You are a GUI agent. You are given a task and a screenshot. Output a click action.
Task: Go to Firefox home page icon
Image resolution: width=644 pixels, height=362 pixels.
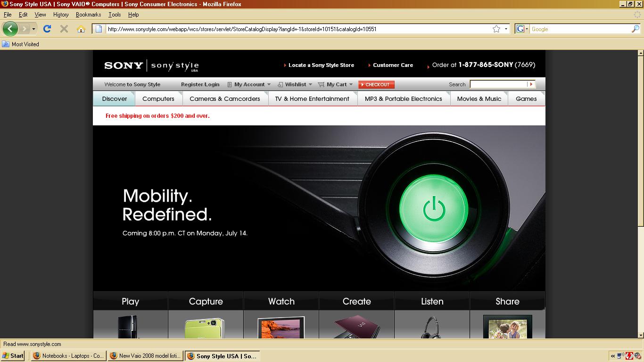pos(81,29)
